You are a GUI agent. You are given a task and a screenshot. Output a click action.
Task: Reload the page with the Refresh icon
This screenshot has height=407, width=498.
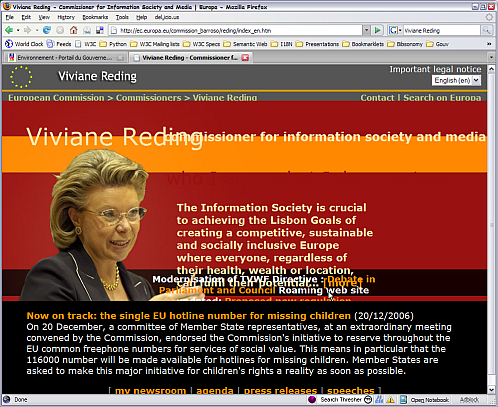tap(47, 30)
